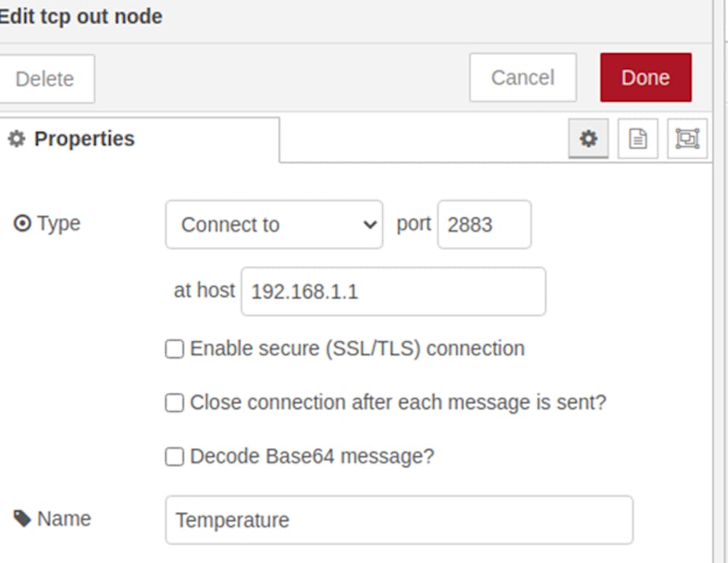
Task: Click the chevron arrow of Type selector
Action: 369,225
